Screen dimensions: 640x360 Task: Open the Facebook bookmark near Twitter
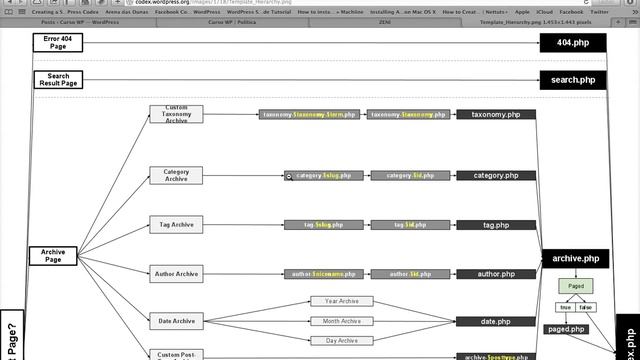571,12
